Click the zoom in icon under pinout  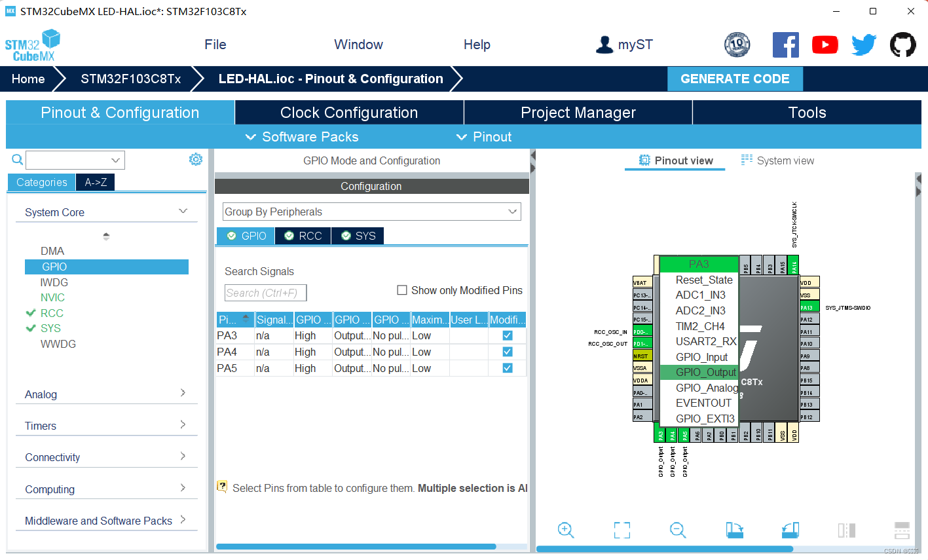(x=566, y=530)
